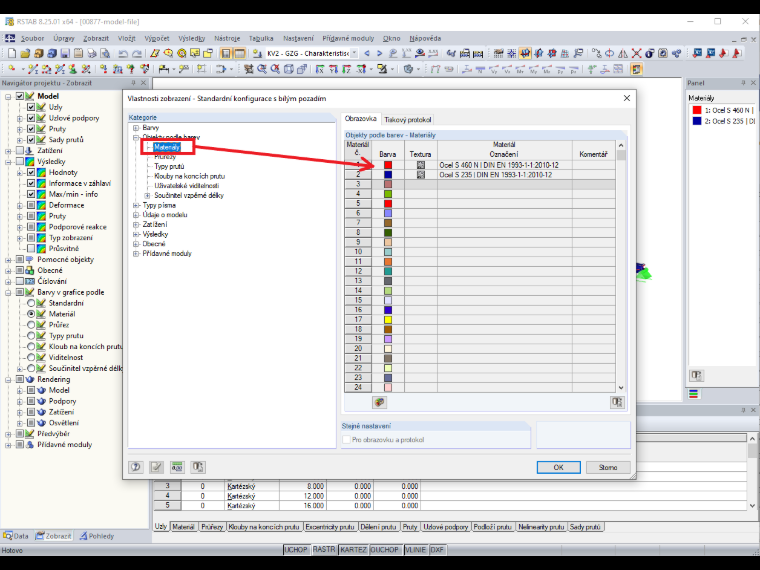
Task: Toggle the Sady prutů checkbox in navigator
Action: [31, 140]
